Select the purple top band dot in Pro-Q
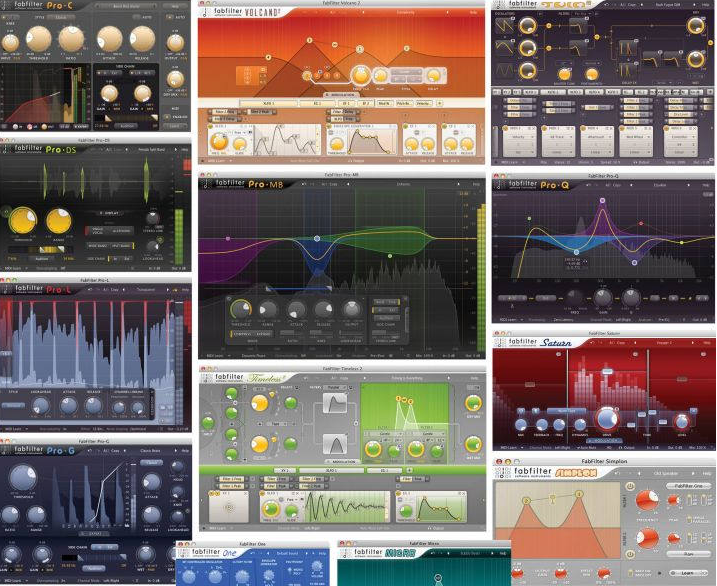This screenshot has height=586, width=717. click(x=603, y=200)
